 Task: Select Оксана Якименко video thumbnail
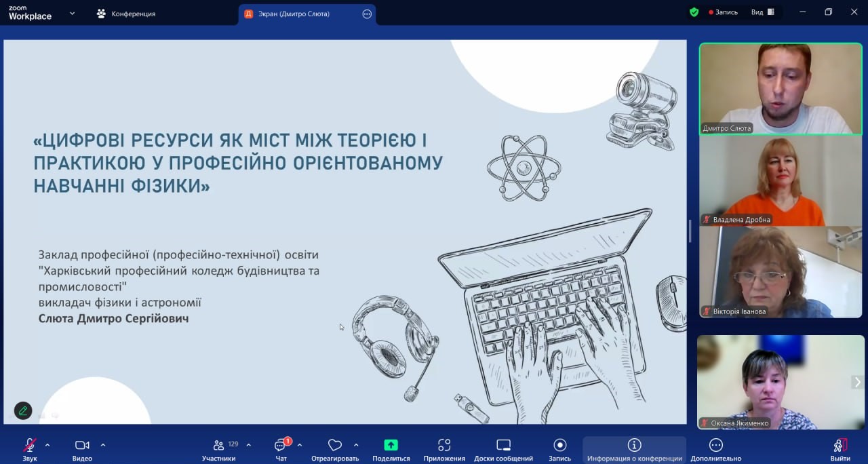click(x=771, y=382)
